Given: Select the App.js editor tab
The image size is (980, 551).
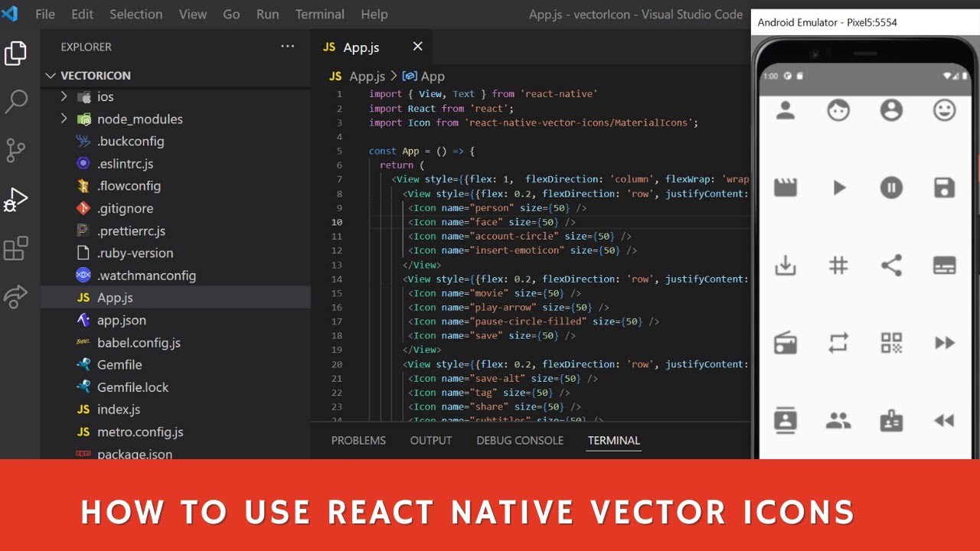Looking at the screenshot, I should click(372, 47).
